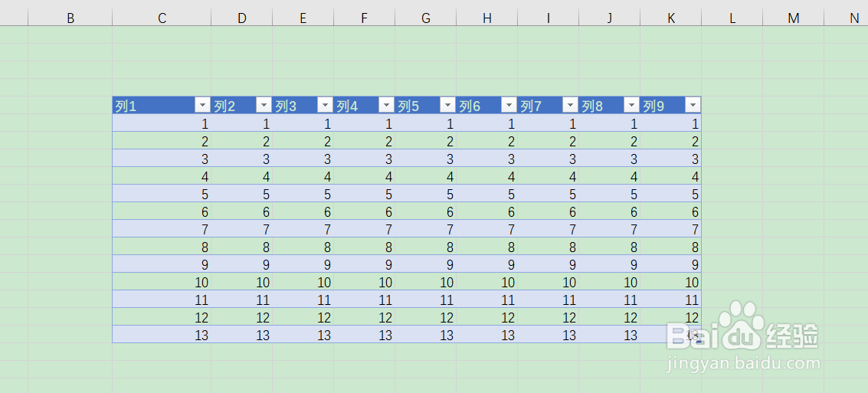Viewport: 868px width, 393px height.
Task: Open the 列1 filter dropdown
Action: click(203, 105)
